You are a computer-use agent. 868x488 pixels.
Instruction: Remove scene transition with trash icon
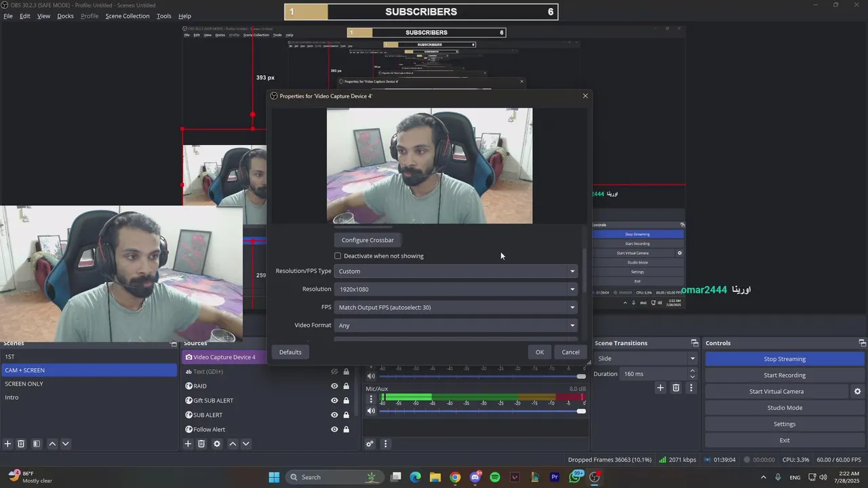[676, 388]
